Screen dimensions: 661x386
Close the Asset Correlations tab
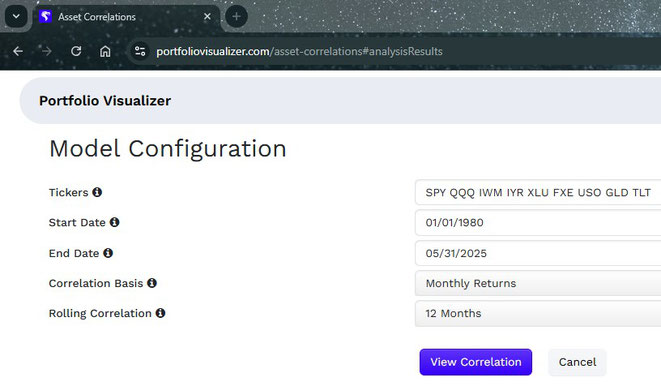point(207,17)
